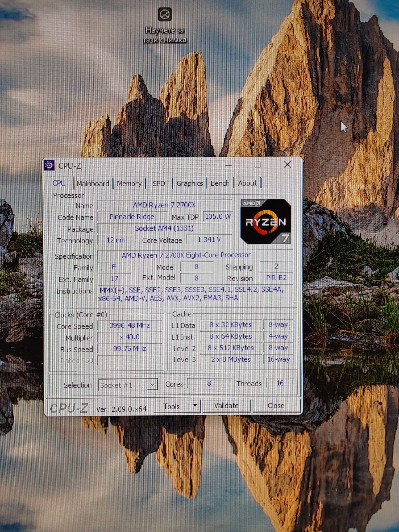Viewport: 399px width, 532px height.
Task: Click the version text 'Ver. 2.09.0.x64'
Action: (x=121, y=409)
